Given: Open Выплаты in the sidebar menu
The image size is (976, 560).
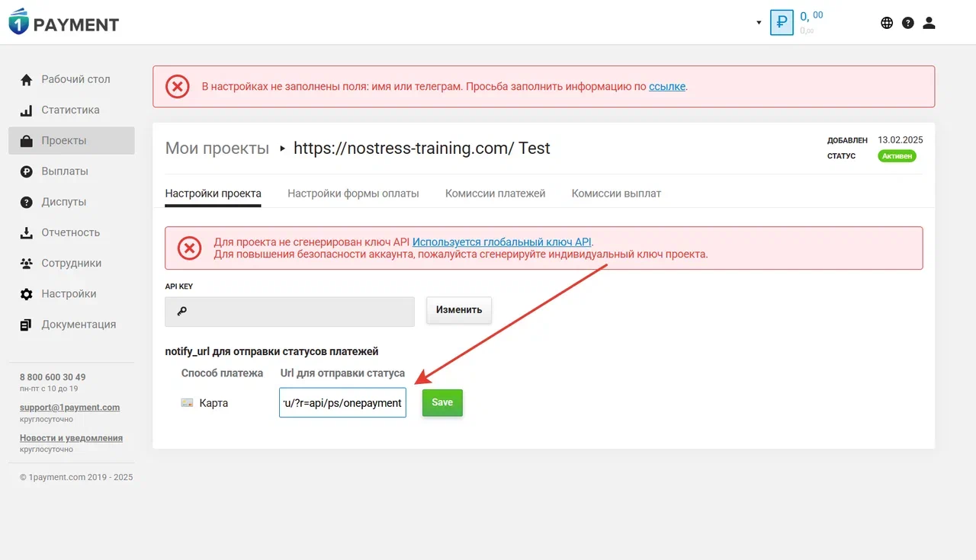Looking at the screenshot, I should (x=65, y=171).
